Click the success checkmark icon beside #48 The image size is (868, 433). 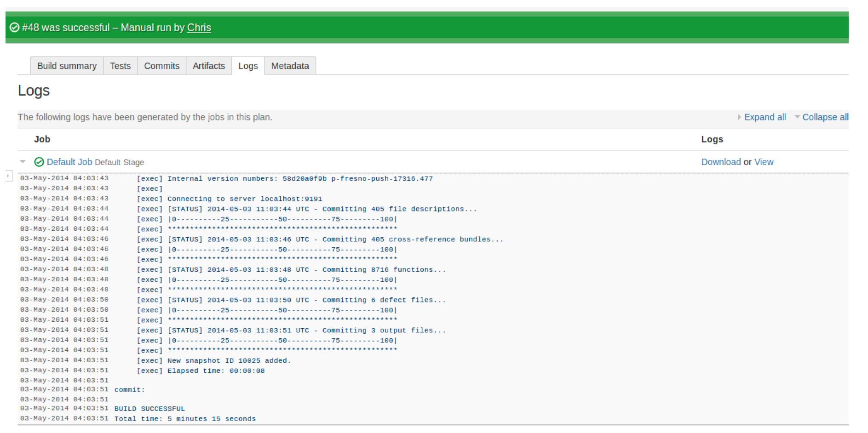click(x=14, y=28)
